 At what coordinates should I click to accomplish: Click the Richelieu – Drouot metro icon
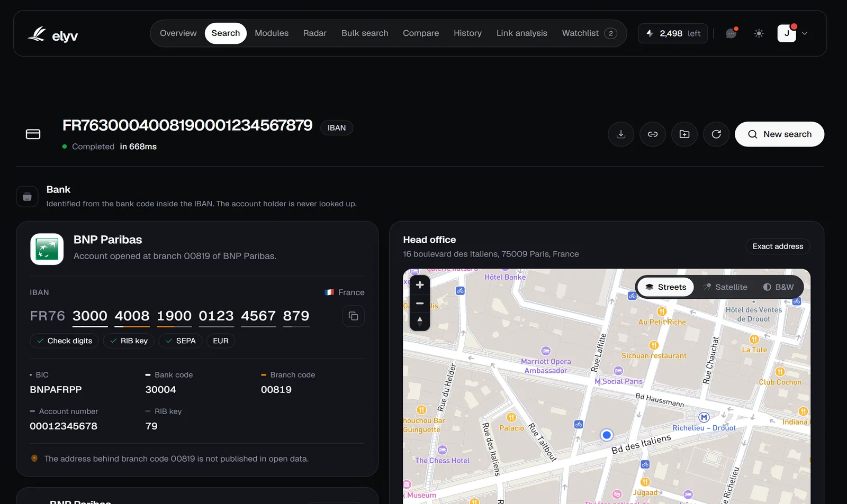pyautogui.click(x=704, y=417)
